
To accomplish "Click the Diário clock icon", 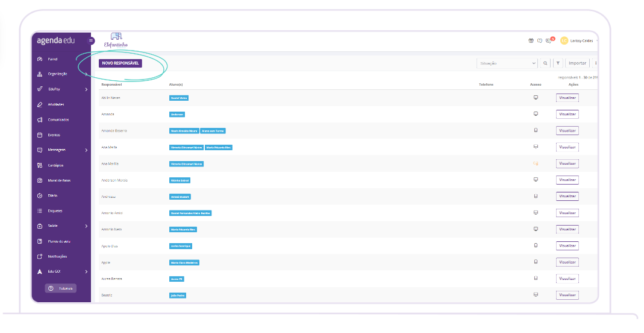I will click(x=40, y=195).
